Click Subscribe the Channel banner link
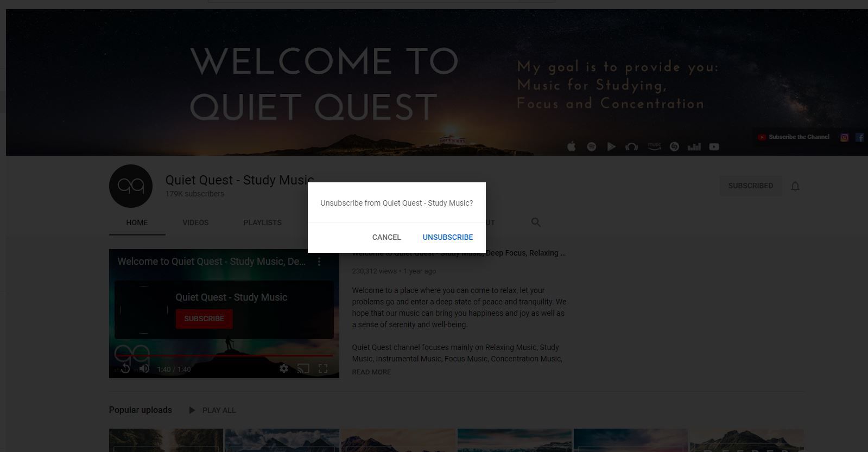The width and height of the screenshot is (868, 452). [794, 137]
